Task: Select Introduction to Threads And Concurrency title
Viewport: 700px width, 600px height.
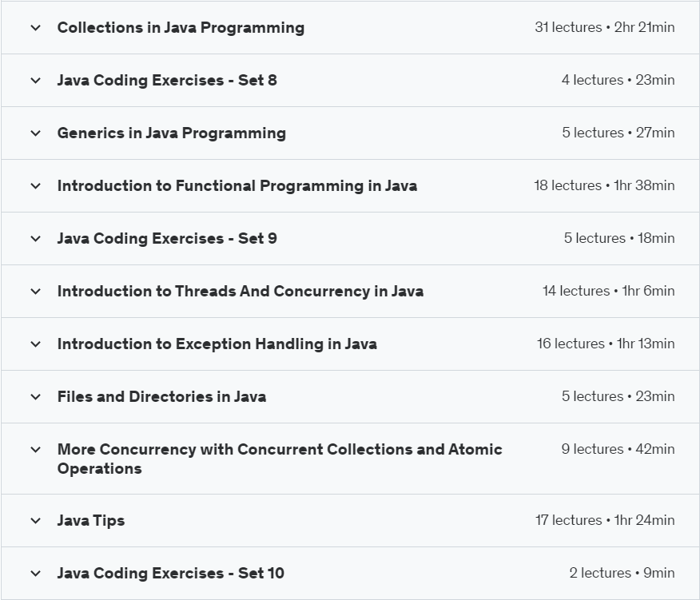Action: (240, 292)
